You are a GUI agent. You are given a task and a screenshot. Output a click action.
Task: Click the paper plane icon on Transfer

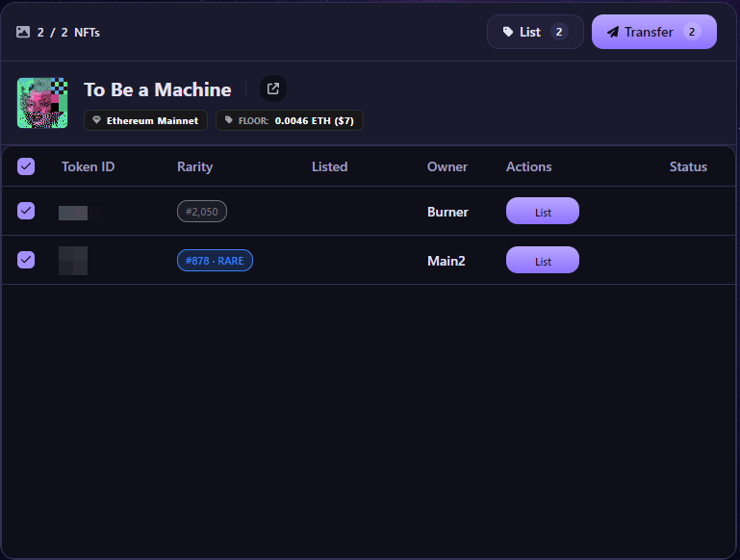coord(613,32)
